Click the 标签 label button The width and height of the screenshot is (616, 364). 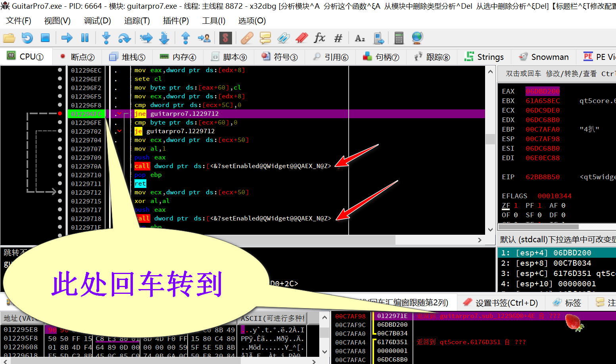(567, 303)
